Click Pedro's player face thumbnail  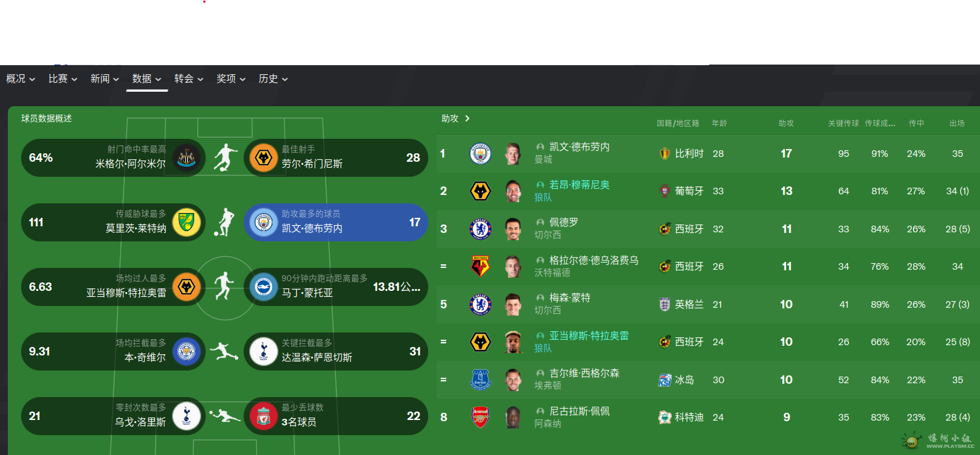pos(513,229)
